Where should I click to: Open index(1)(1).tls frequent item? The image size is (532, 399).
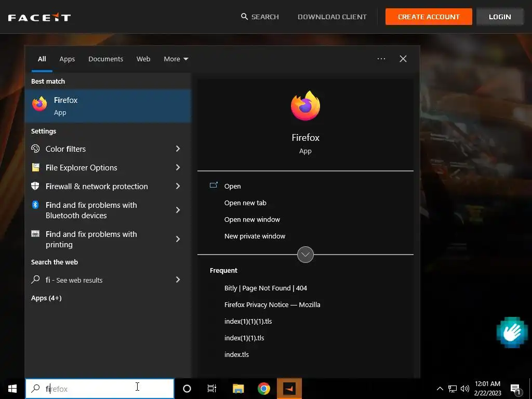click(244, 338)
